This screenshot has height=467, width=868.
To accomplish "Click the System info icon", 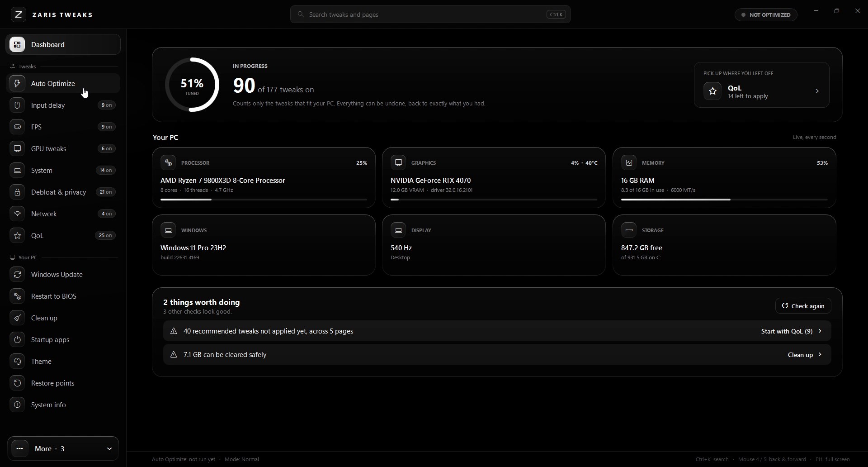I will (17, 405).
